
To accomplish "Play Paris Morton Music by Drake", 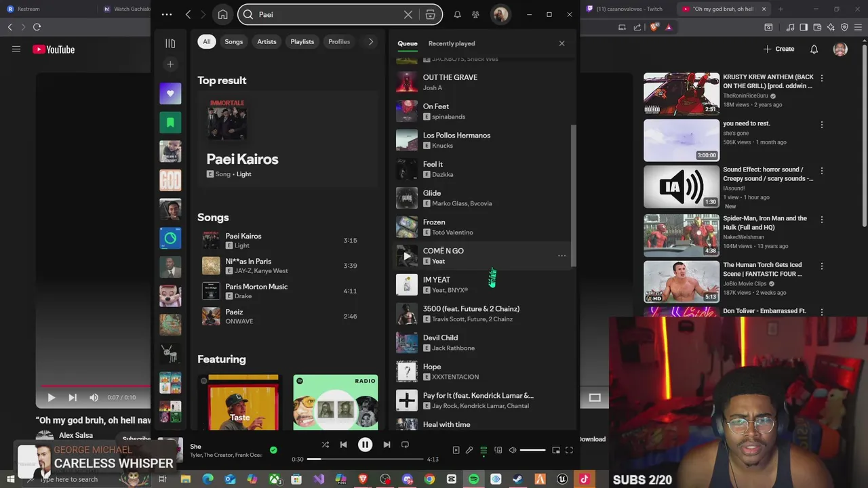I will point(288,291).
